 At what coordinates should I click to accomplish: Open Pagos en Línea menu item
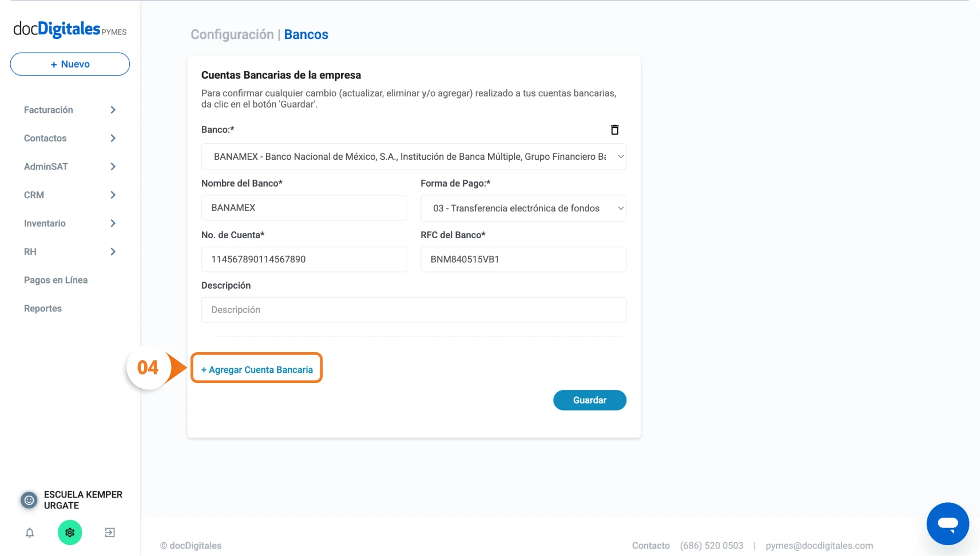click(x=55, y=280)
